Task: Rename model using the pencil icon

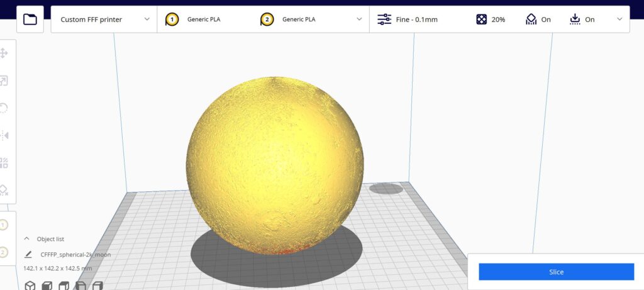Action: click(x=28, y=255)
